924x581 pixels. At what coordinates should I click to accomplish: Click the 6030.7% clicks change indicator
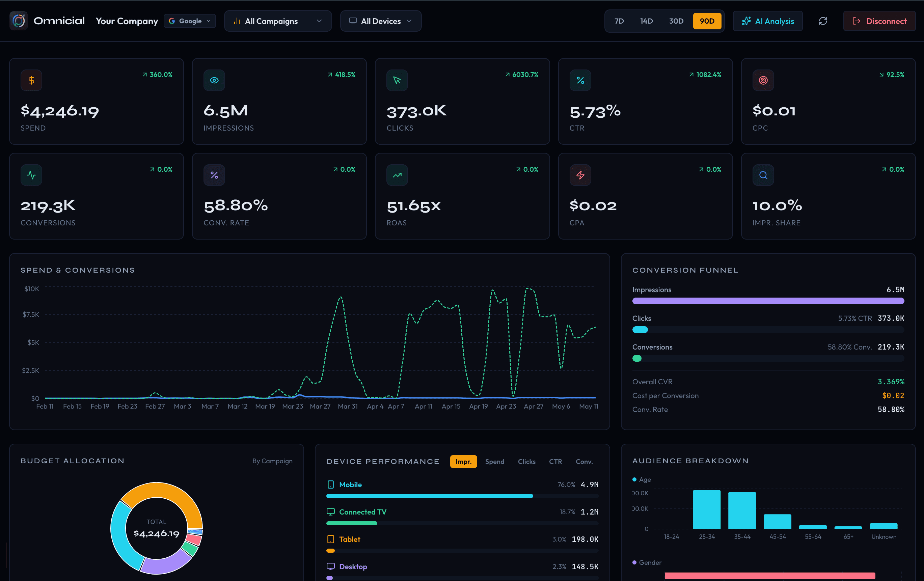point(521,75)
